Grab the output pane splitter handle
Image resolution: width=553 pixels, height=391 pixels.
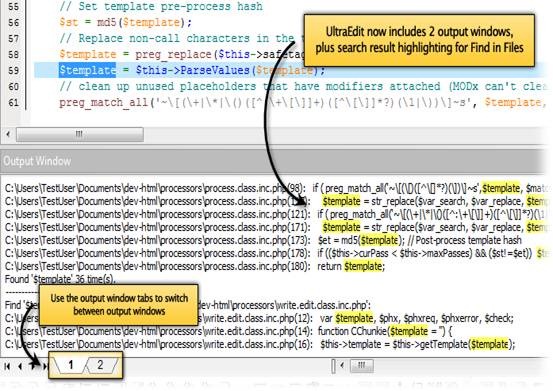[333, 366]
